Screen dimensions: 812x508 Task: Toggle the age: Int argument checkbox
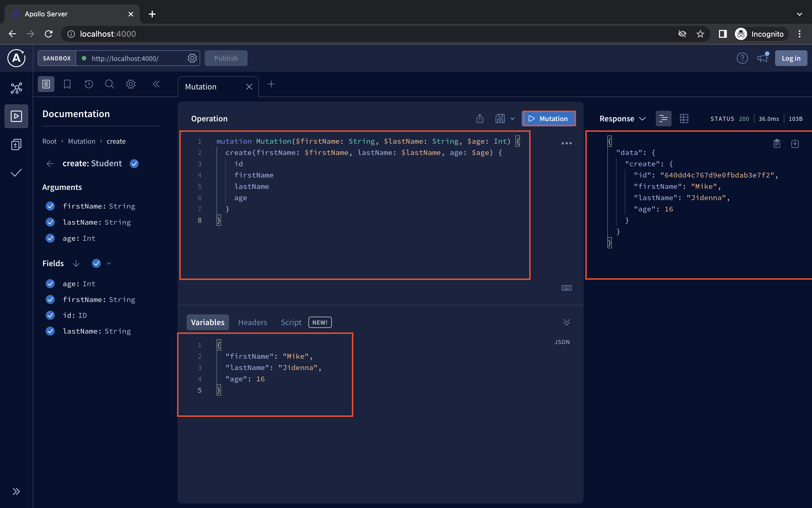pos(50,238)
